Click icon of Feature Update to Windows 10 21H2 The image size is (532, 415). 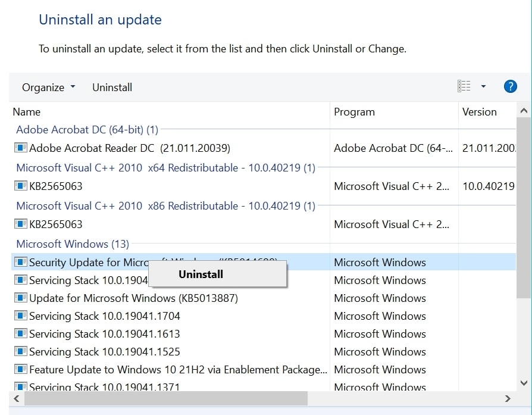pyautogui.click(x=20, y=369)
